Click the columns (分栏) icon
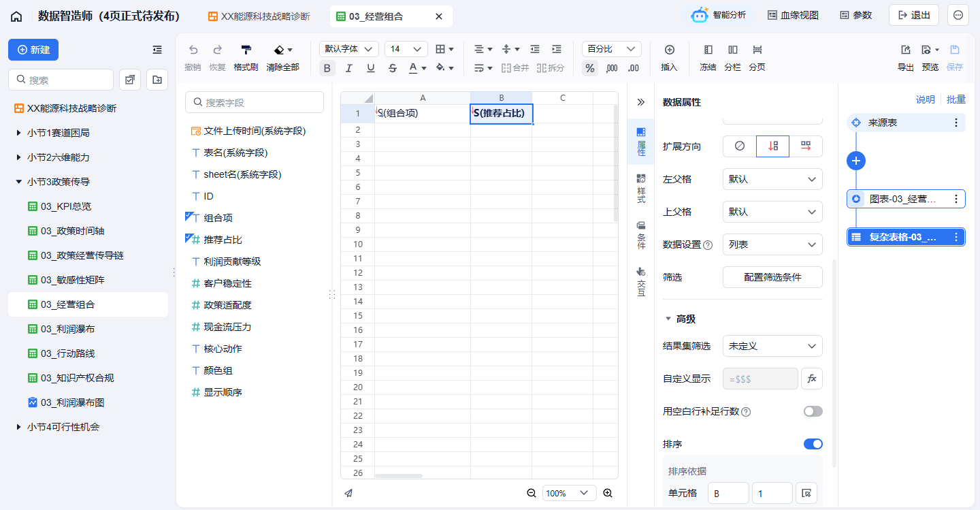Image resolution: width=980 pixels, height=510 pixels. 733,50
